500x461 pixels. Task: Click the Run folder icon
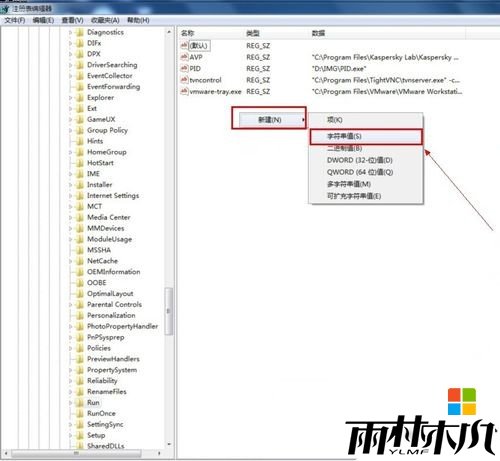80,403
